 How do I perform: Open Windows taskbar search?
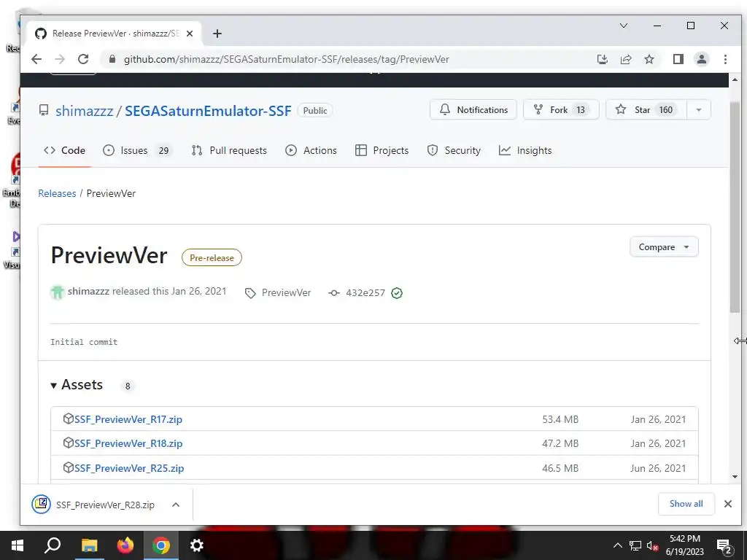click(x=53, y=545)
